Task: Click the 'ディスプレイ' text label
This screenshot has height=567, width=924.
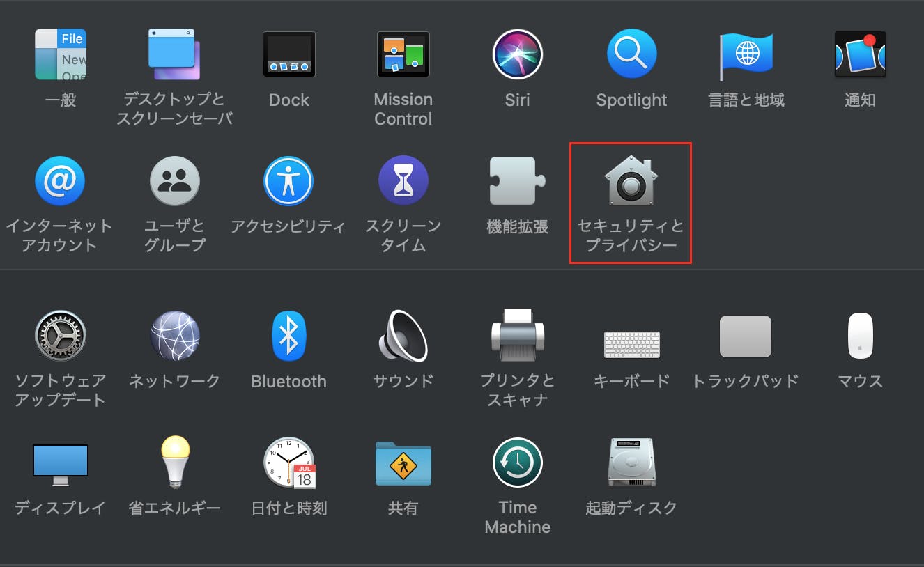Action: [x=61, y=508]
